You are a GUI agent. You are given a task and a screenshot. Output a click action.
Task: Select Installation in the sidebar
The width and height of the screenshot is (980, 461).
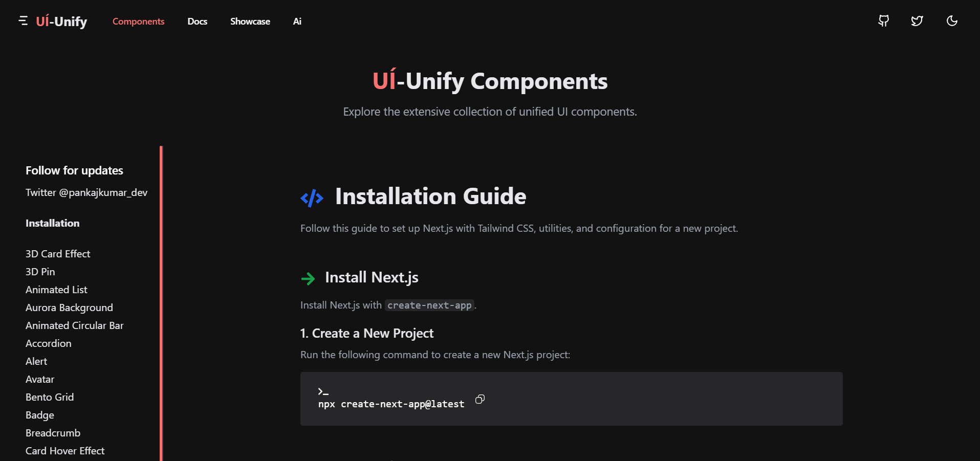pyautogui.click(x=53, y=223)
